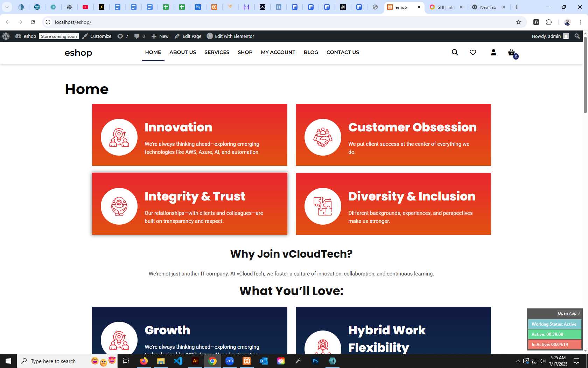
Task: Click the eshop dashboard link in admin bar
Action: pos(26,36)
